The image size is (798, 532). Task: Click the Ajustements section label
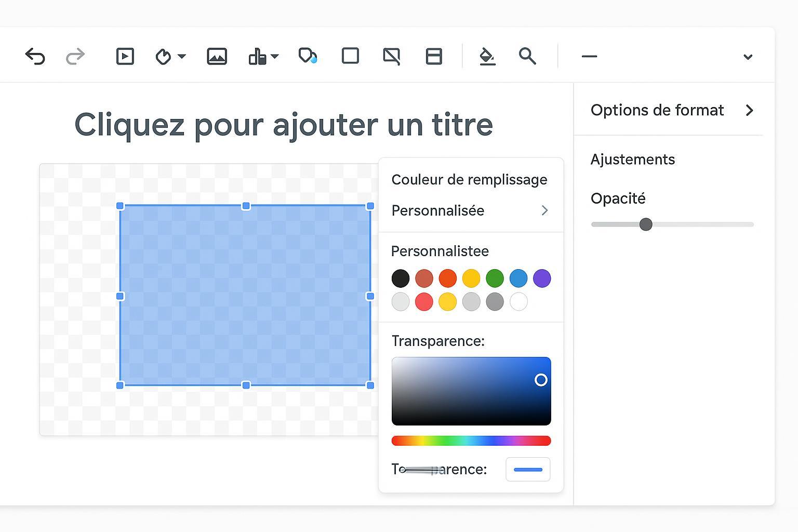(x=632, y=159)
